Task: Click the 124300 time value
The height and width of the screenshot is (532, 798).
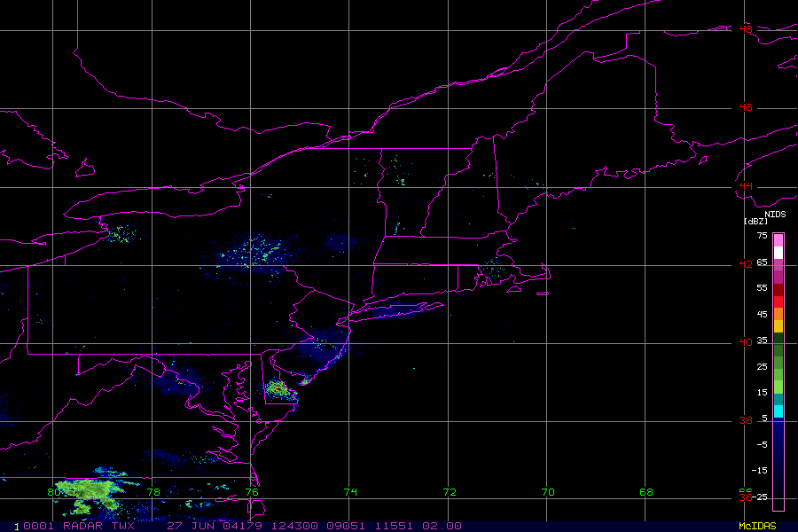Action: (x=293, y=526)
